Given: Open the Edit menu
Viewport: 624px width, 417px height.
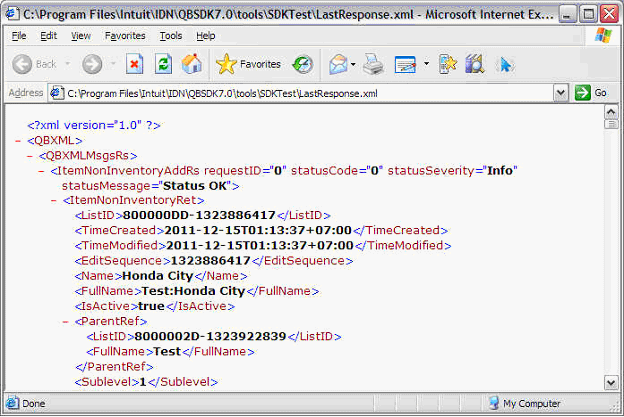Looking at the screenshot, I should coord(49,36).
